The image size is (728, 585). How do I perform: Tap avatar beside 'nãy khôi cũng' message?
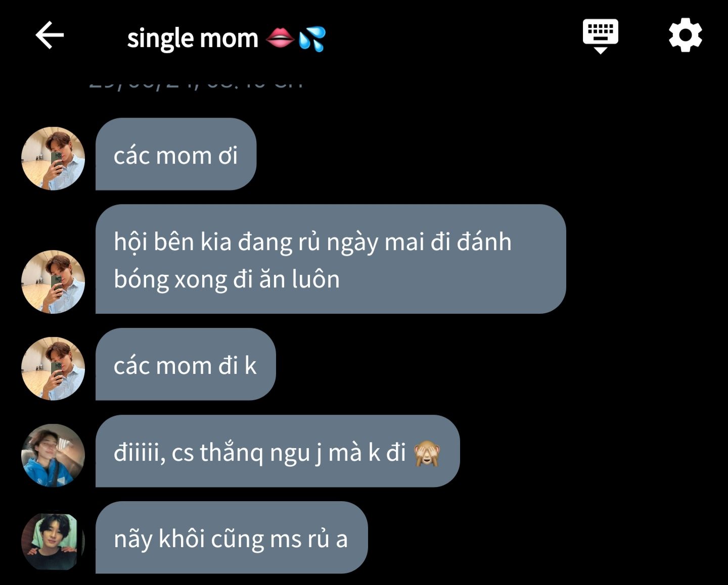[x=53, y=542]
